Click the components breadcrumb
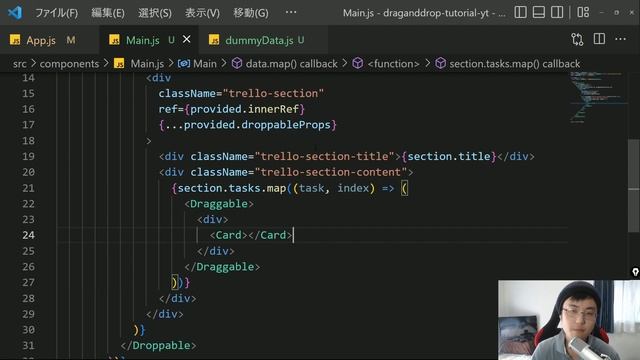This screenshot has width=640, height=360. [69, 64]
